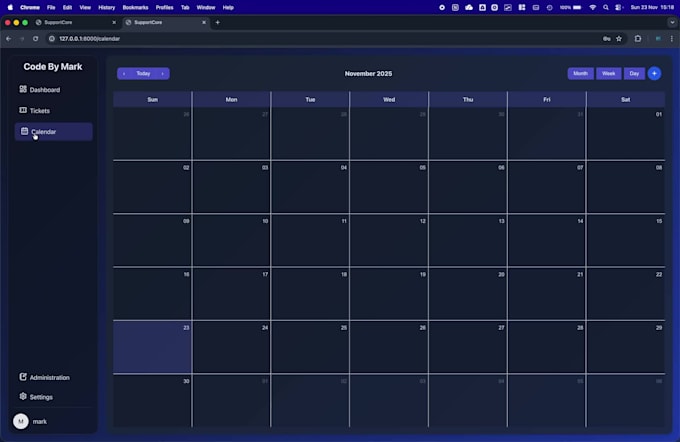Select November 12 day cell
This screenshot has width=680, height=442.
pos(389,240)
